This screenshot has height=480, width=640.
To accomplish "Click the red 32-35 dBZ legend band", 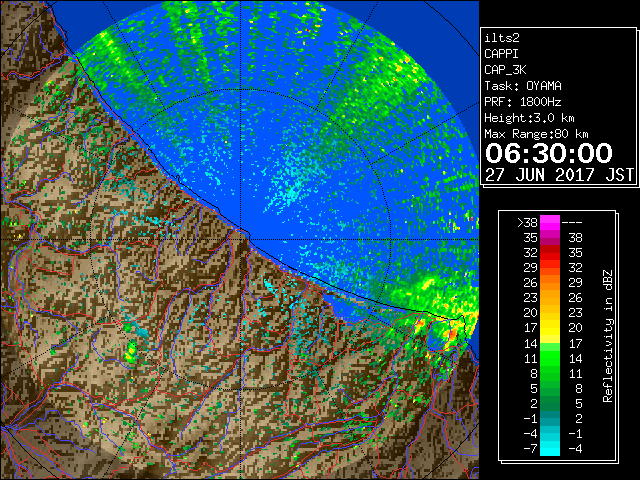I will coord(550,253).
